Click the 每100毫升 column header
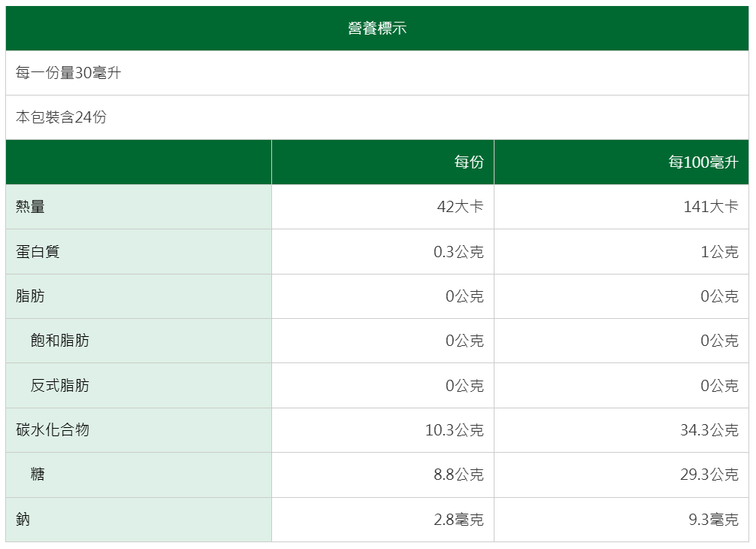This screenshot has height=549, width=756. pos(703,162)
